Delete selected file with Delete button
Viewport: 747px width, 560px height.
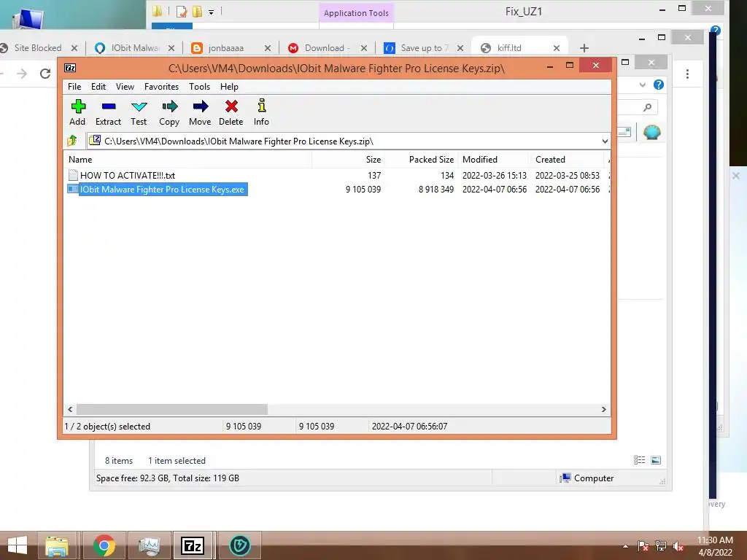(231, 112)
